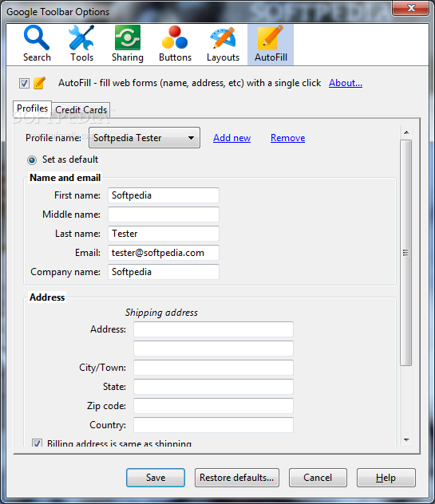Click the First name input field
435x504 pixels.
click(x=164, y=195)
